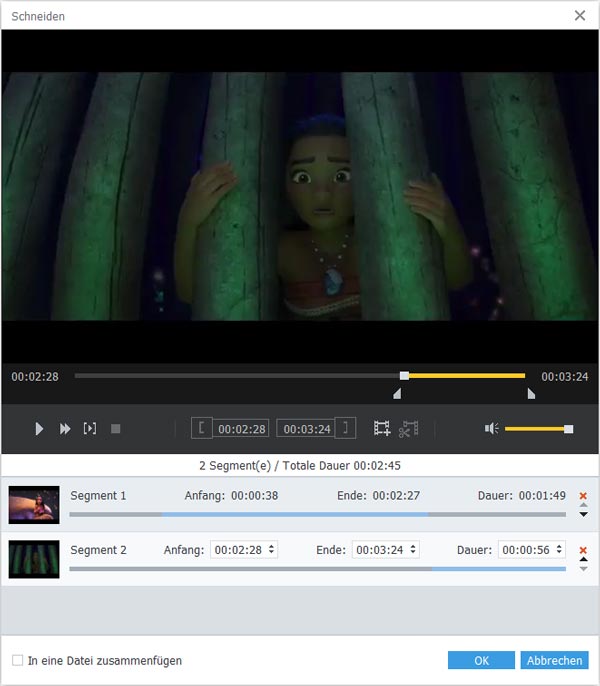This screenshot has width=600, height=686.
Task: Click the Segment 1 label
Action: pos(98,496)
